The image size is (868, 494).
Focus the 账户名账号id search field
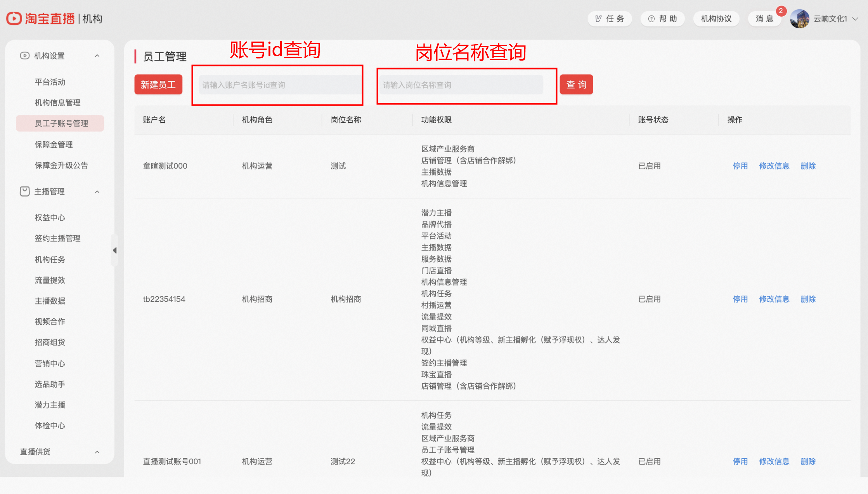pos(280,85)
